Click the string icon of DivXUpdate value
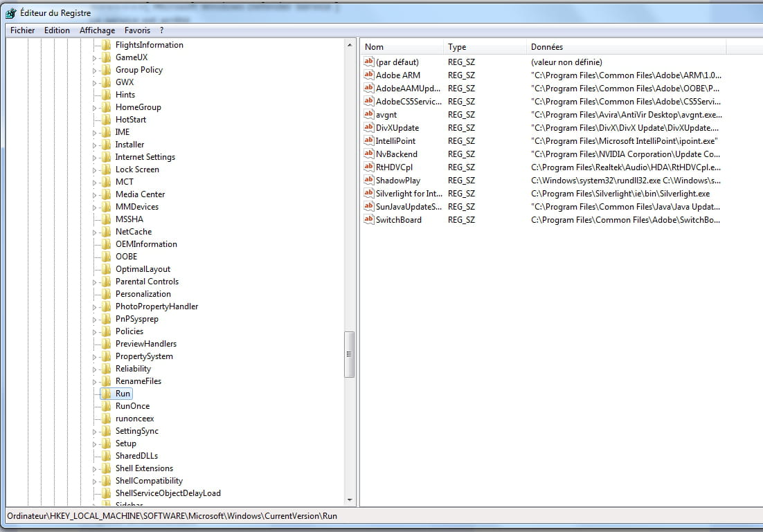 (369, 127)
